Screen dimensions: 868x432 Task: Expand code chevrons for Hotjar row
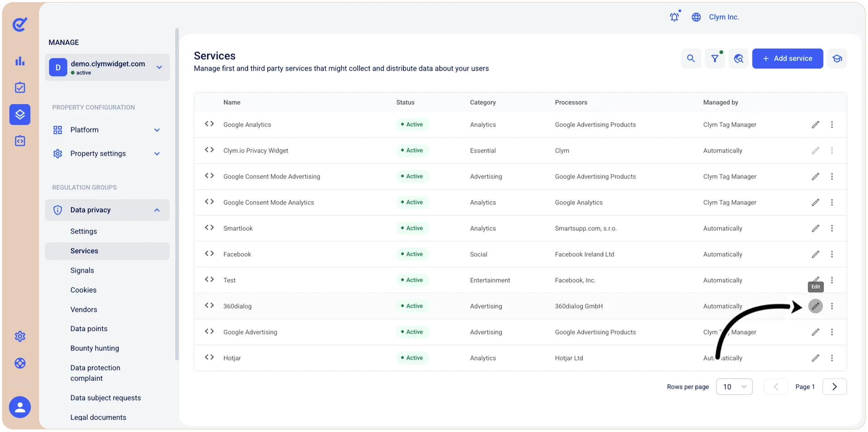click(x=209, y=357)
